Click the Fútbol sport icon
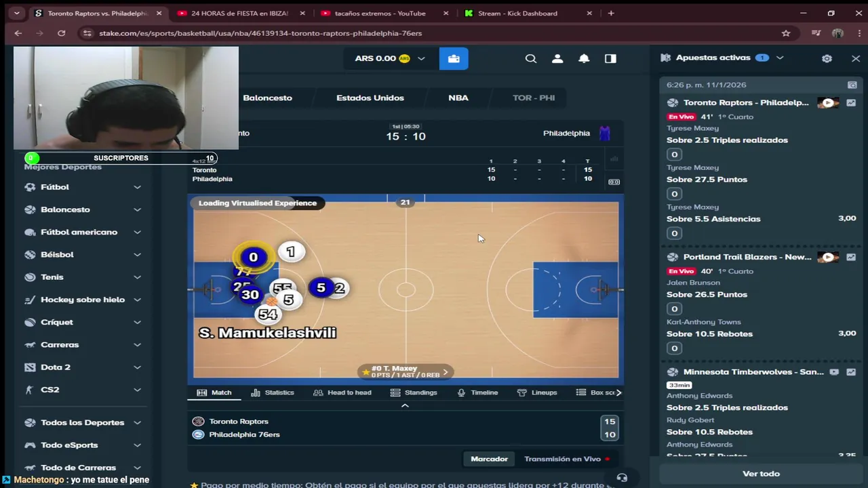868x488 pixels. coord(30,187)
